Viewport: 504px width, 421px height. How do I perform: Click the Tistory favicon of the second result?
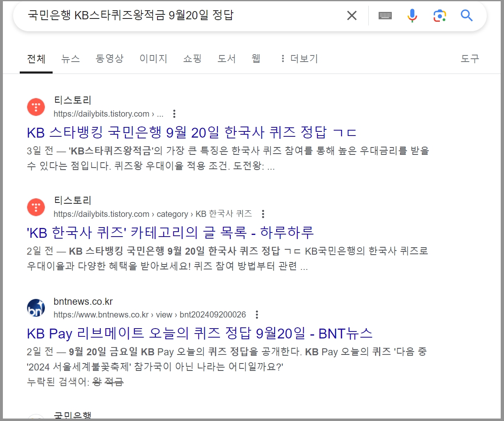36,207
